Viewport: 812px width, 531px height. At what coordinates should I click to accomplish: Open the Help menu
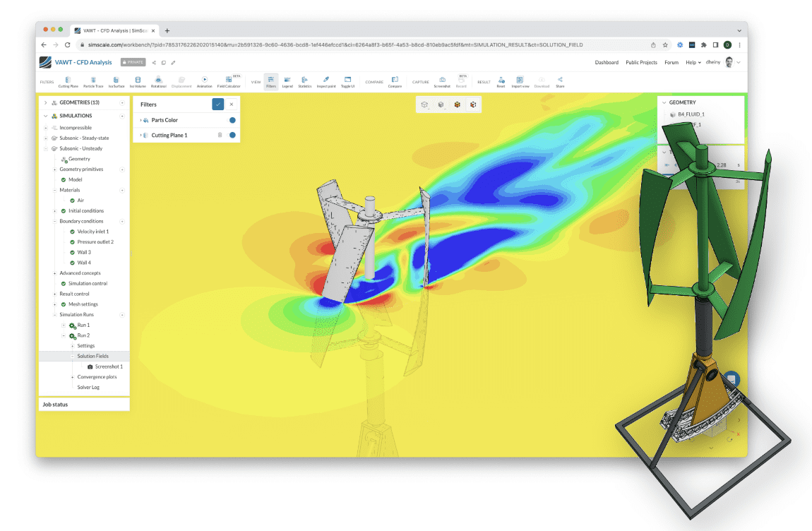tap(692, 62)
